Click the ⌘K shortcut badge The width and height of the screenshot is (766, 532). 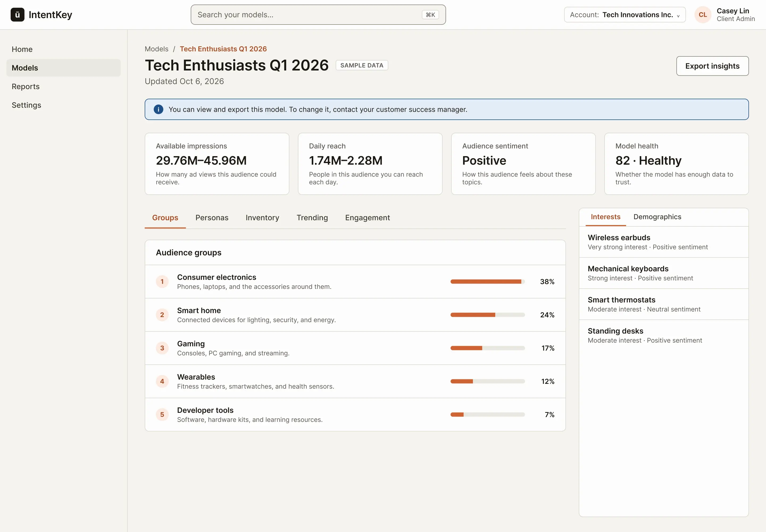coord(430,15)
